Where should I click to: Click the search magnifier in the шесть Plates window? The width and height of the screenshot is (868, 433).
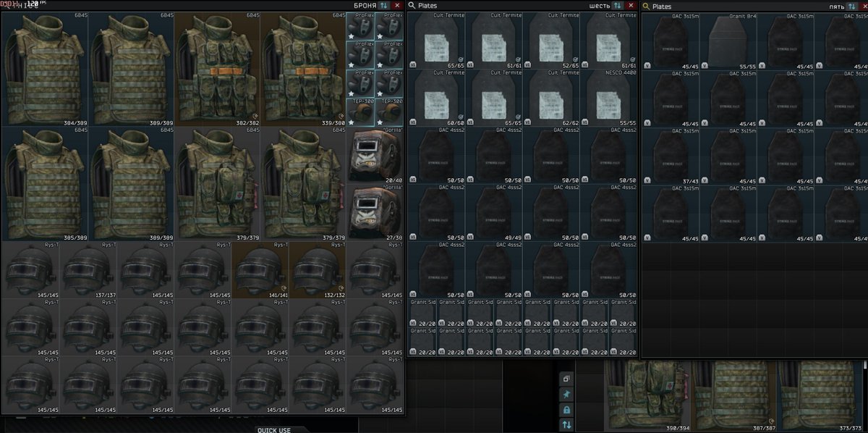pos(412,6)
